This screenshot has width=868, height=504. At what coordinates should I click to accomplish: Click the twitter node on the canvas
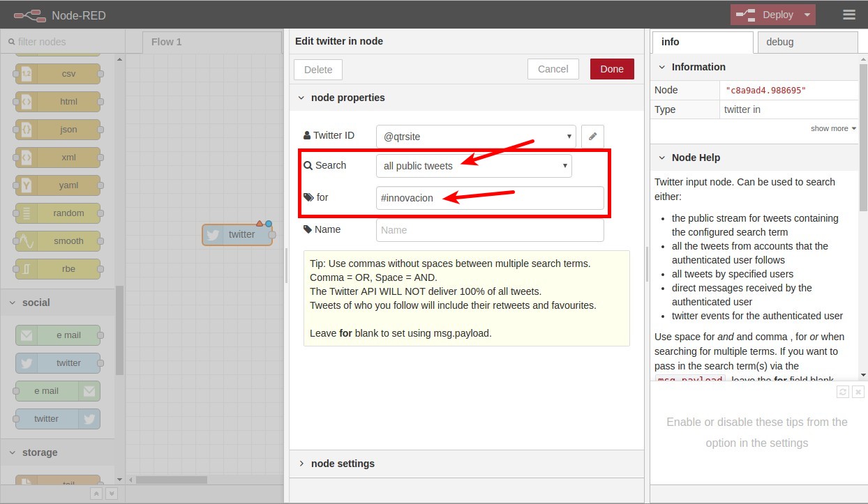[237, 235]
